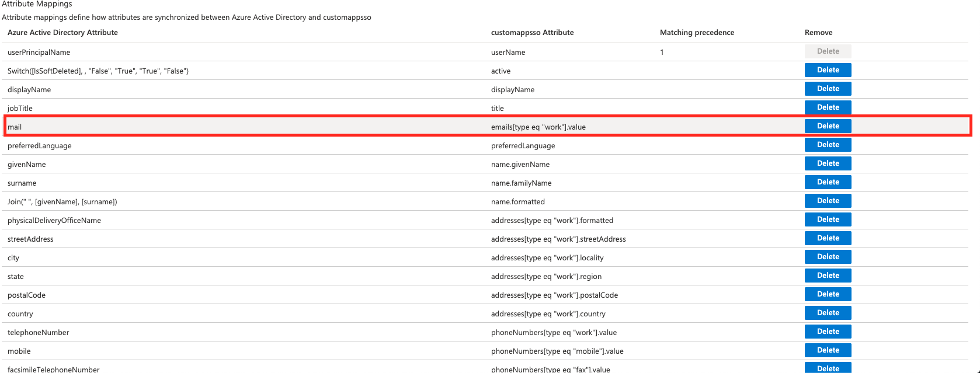Delete the Join givenName surname mapping
This screenshot has height=373, width=980.
point(828,201)
